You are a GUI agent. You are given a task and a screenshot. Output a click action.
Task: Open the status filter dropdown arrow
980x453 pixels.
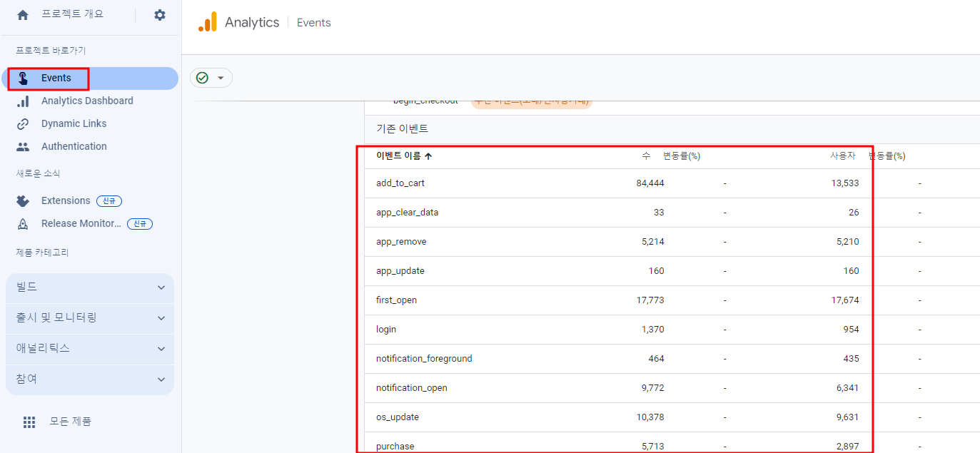pyautogui.click(x=221, y=78)
